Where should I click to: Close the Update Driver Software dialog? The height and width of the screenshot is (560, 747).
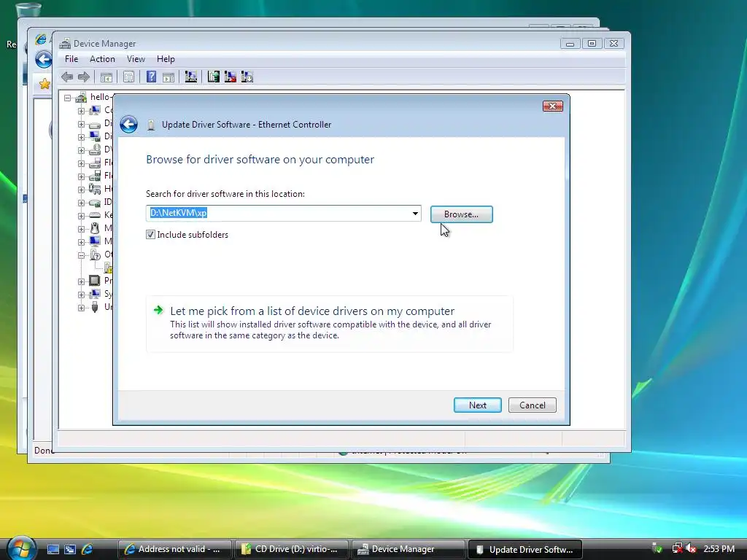tap(553, 106)
